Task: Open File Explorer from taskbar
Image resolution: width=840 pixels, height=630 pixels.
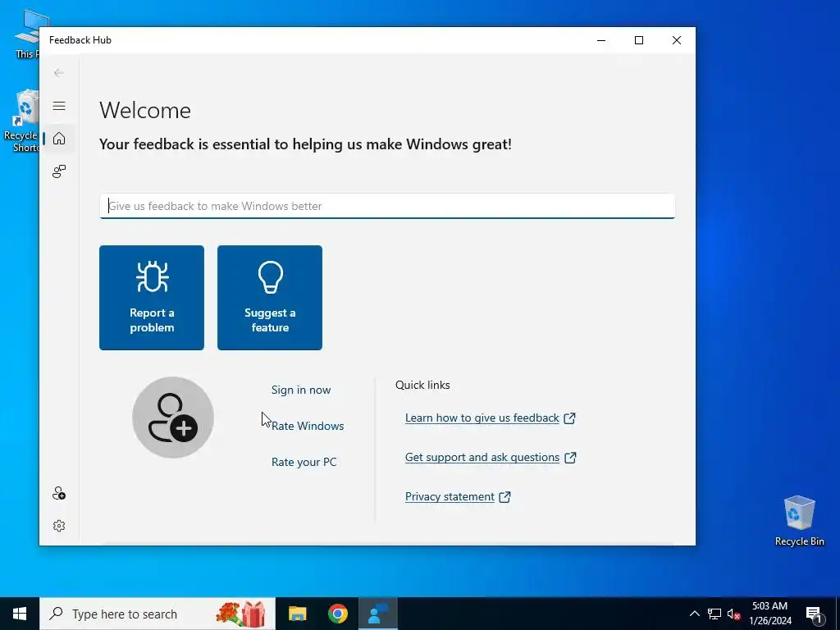Action: pyautogui.click(x=297, y=614)
